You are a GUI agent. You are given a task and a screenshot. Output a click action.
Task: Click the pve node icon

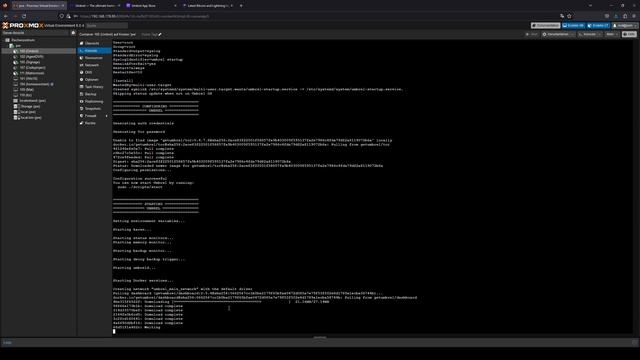[x=11, y=46]
